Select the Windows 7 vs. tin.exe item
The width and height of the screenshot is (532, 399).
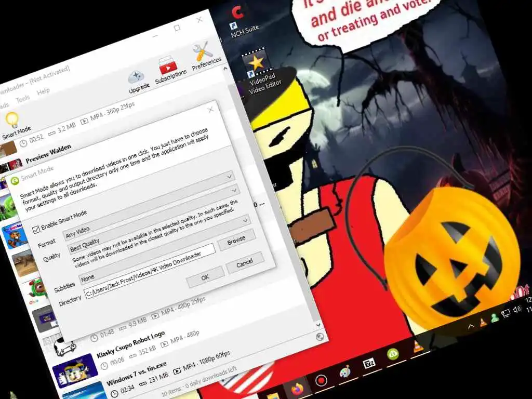point(137,374)
